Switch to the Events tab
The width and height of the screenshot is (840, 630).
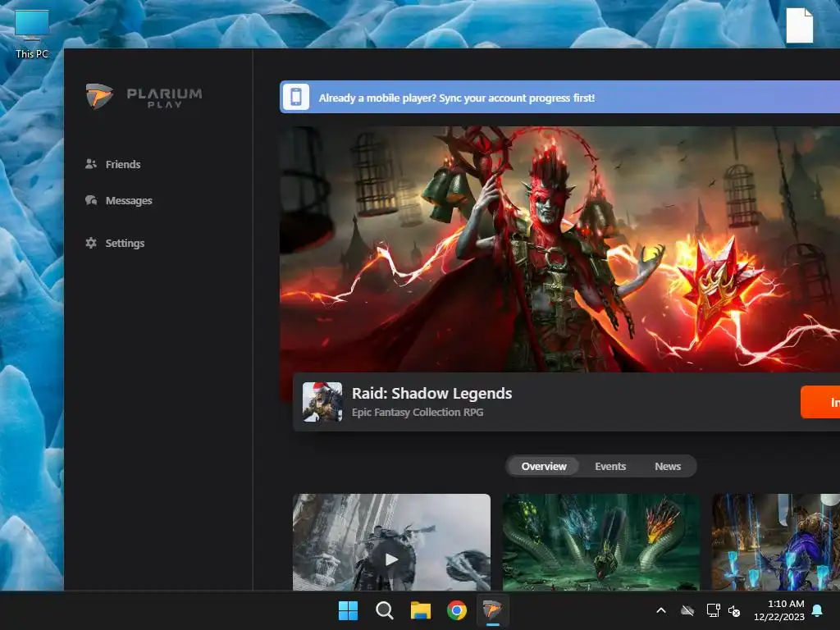pyautogui.click(x=610, y=466)
